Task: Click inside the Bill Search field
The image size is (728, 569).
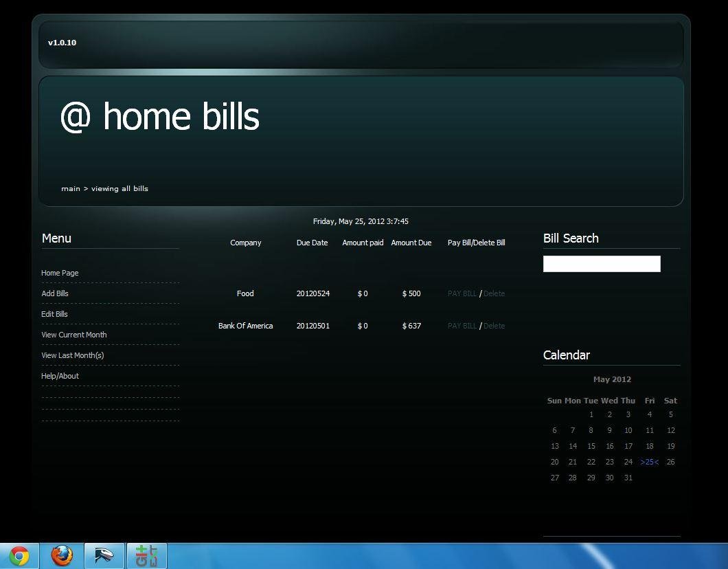Action: [601, 263]
